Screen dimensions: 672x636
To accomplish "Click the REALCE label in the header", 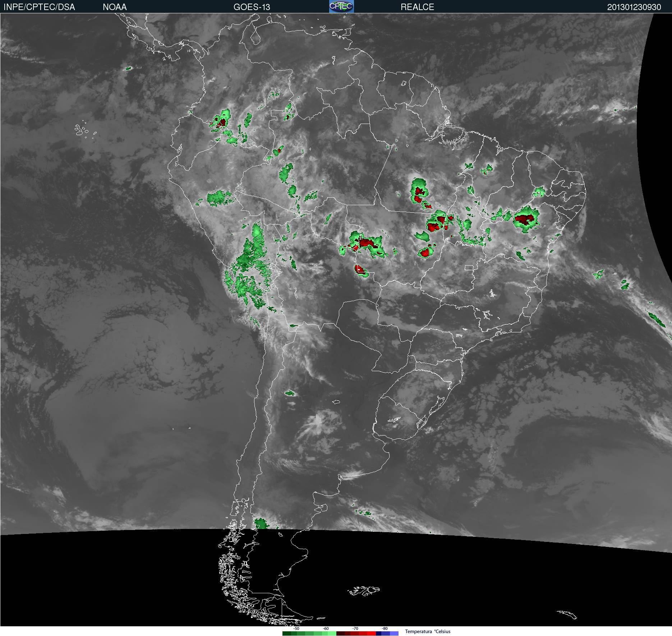I will coord(417,7).
